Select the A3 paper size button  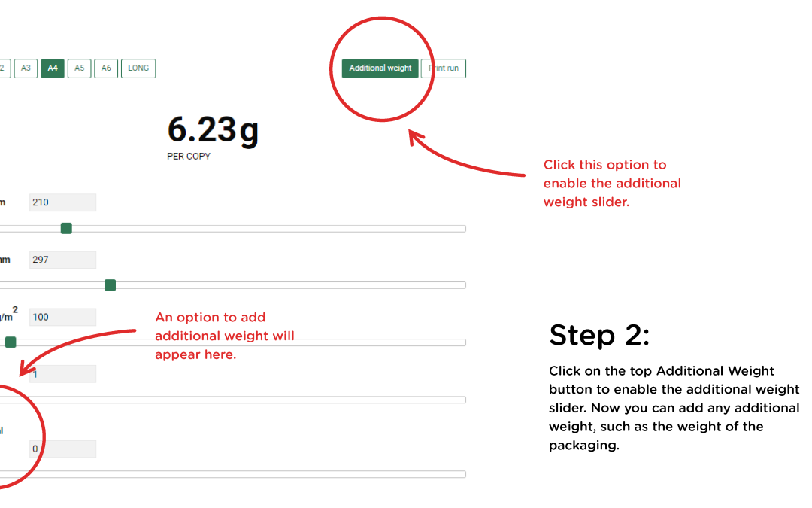click(26, 68)
